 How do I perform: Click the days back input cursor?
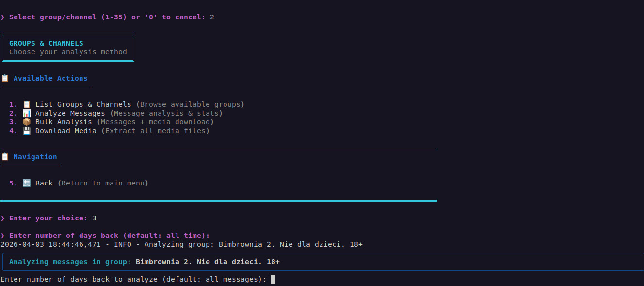point(273,279)
